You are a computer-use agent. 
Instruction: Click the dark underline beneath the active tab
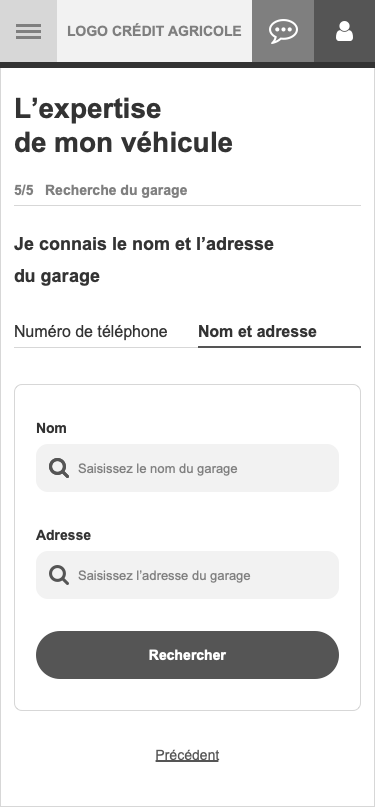[x=279, y=347]
